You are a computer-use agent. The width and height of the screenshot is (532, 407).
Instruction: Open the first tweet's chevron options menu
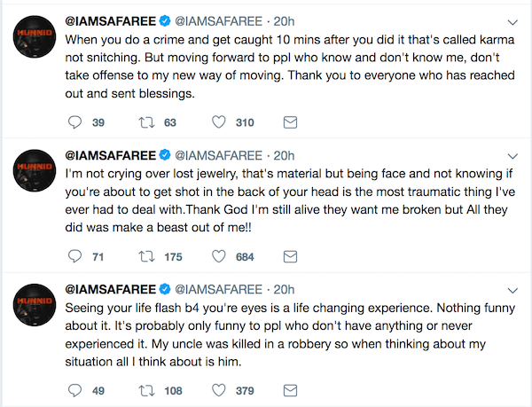point(512,22)
